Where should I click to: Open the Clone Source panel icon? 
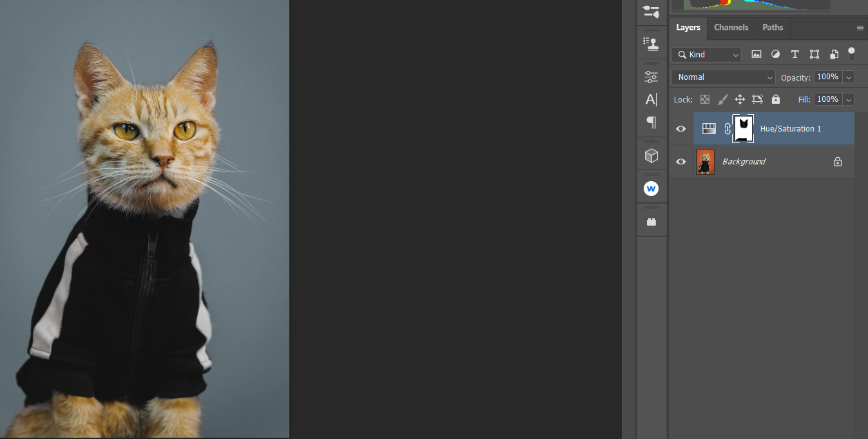pos(651,44)
